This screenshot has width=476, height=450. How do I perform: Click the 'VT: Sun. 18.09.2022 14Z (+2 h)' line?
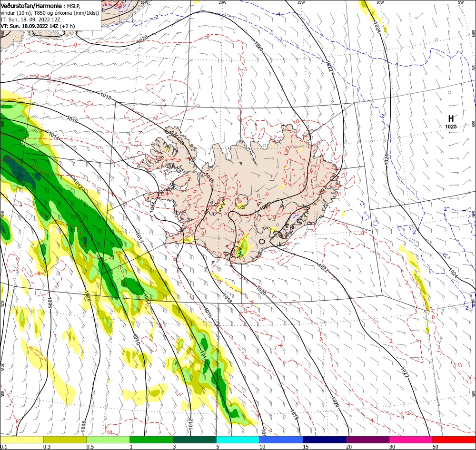[38, 26]
